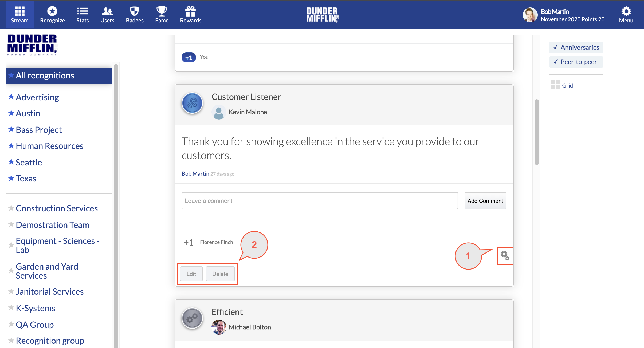Open the Advertising group
Screen dimensions: 644x348
(37, 97)
